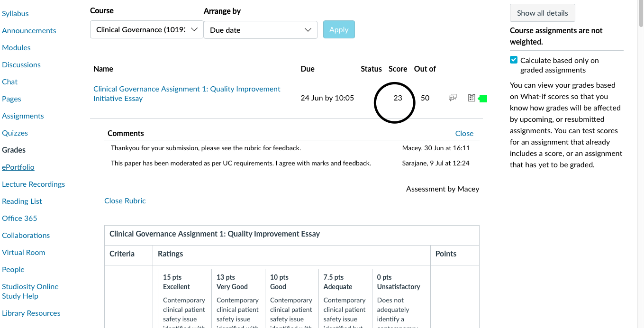Select the 7.5 pts Adequate rating
This screenshot has width=644, height=328.
tap(345, 299)
